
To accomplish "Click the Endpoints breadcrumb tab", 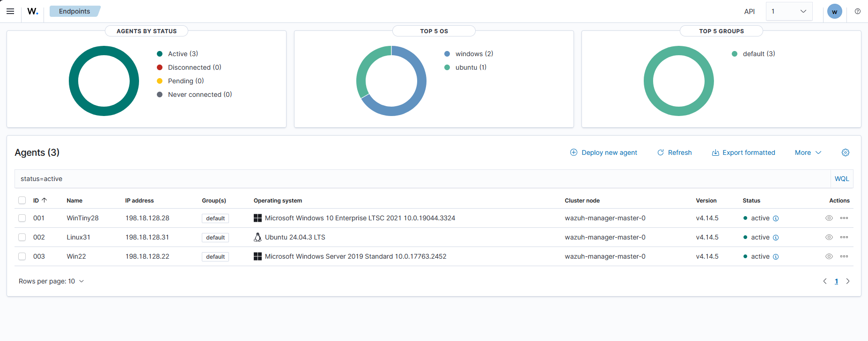I will click(x=74, y=11).
